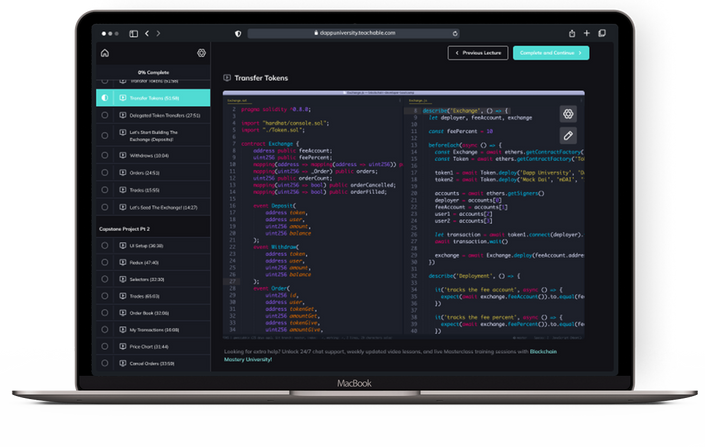The width and height of the screenshot is (705, 447).
Task: Open the sidebar settings gear icon
Action: point(201,53)
